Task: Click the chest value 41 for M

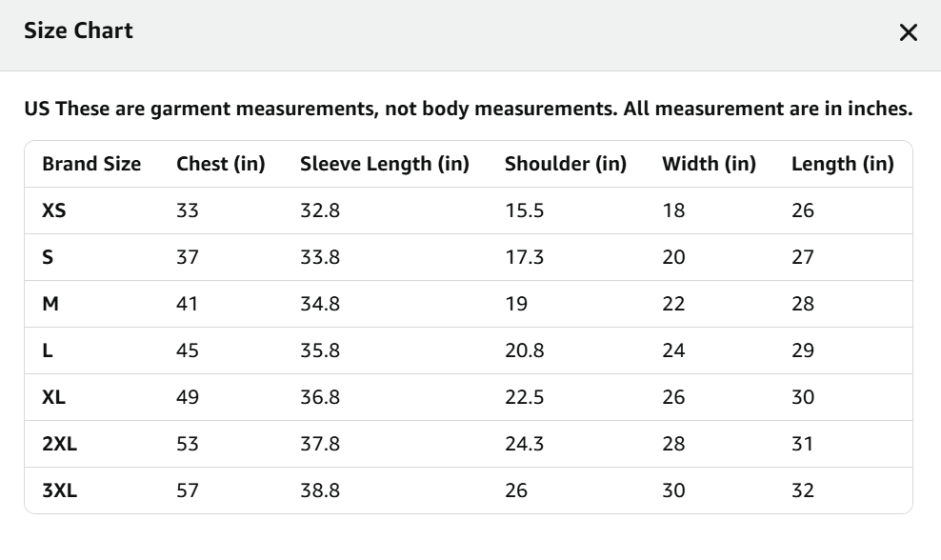Action: pos(188,304)
